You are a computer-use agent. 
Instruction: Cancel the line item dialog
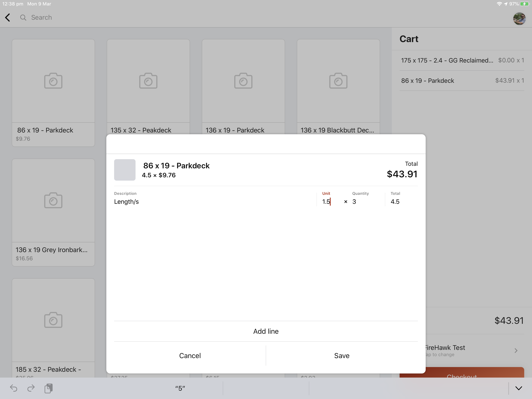[x=190, y=355]
